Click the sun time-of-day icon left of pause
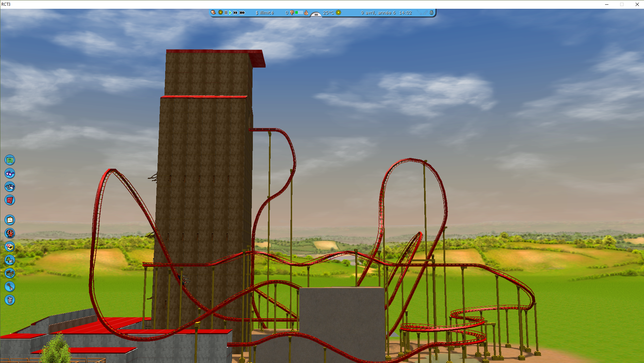 coord(220,12)
